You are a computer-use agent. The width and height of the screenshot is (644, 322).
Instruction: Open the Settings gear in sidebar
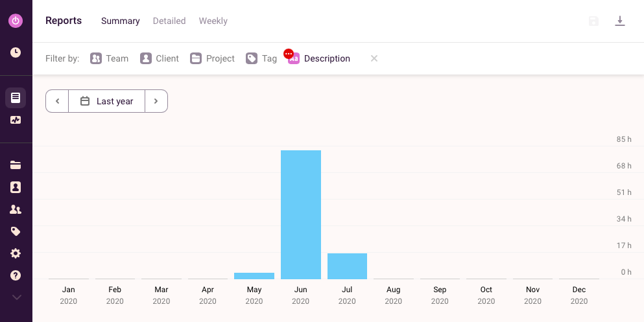(x=16, y=253)
